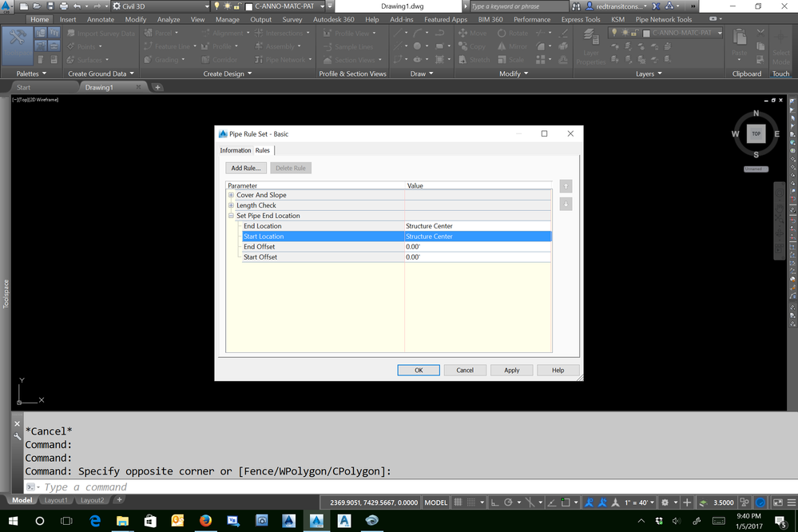This screenshot has height=532, width=798.
Task: Click the Mirror tool in Modify panel
Action: pos(513,46)
